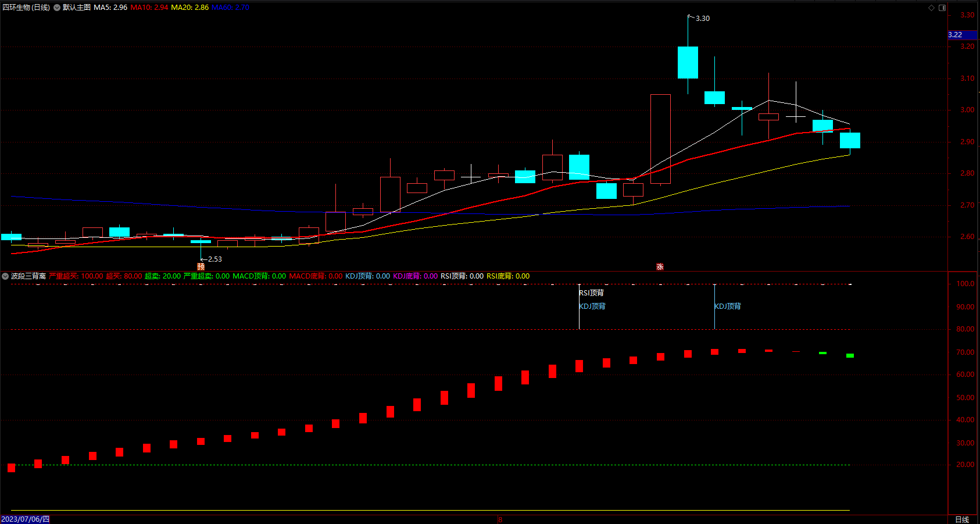Click the tall red hollow candlestick before the peak
Viewport: 980px width, 524px height.
pos(660,139)
